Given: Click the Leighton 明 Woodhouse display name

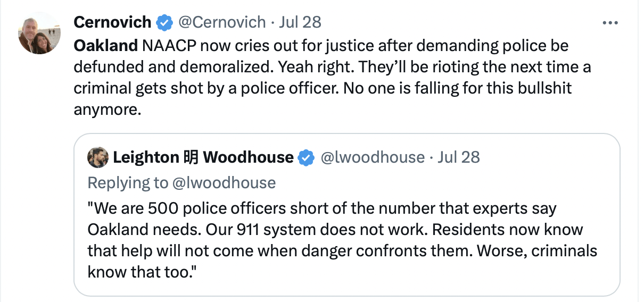Looking at the screenshot, I should (203, 157).
